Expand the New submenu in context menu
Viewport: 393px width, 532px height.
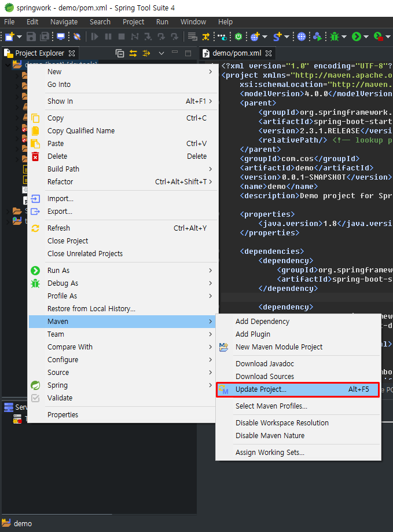point(123,72)
